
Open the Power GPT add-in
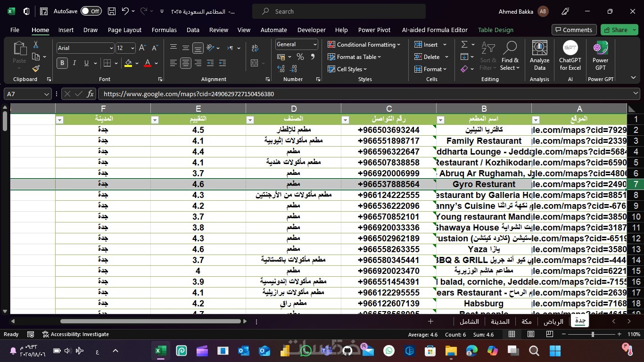click(x=600, y=56)
